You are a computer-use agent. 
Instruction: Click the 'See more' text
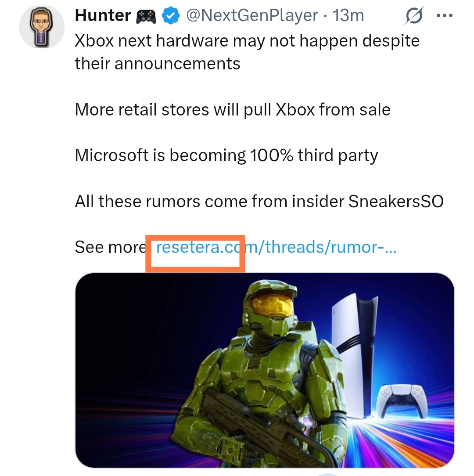click(x=110, y=247)
